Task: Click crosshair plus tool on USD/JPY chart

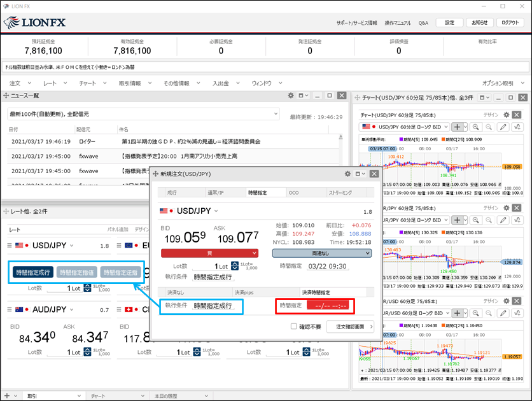Action: [x=458, y=127]
